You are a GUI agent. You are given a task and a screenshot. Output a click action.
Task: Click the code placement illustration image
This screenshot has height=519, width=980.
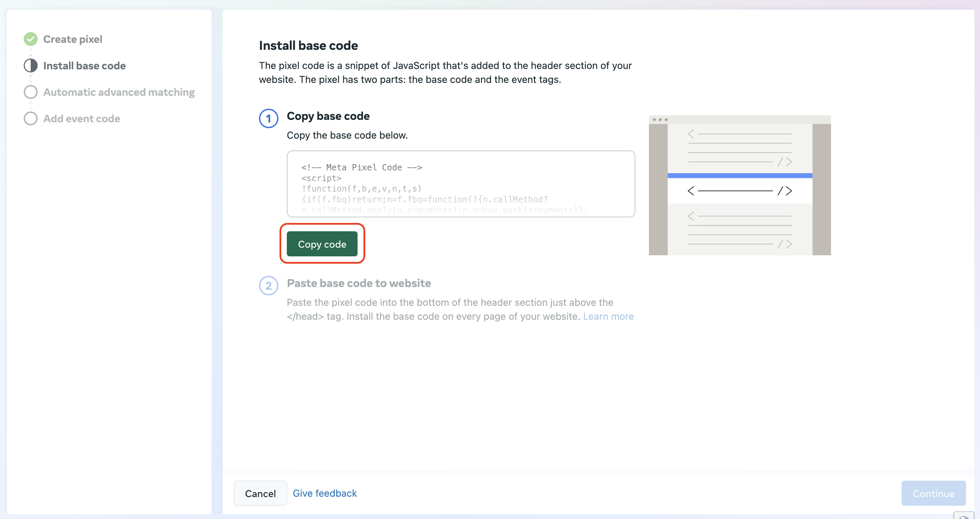[740, 186]
